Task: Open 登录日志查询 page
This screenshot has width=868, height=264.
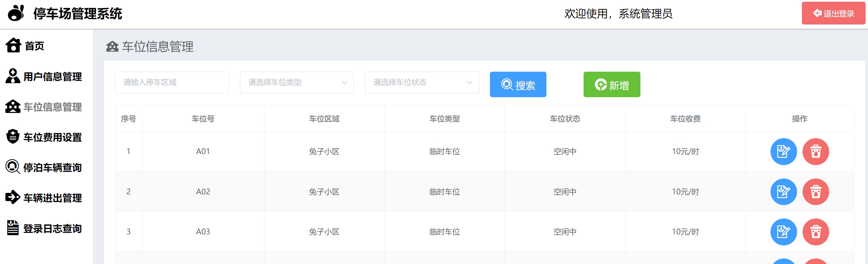Action: pyautogui.click(x=53, y=229)
